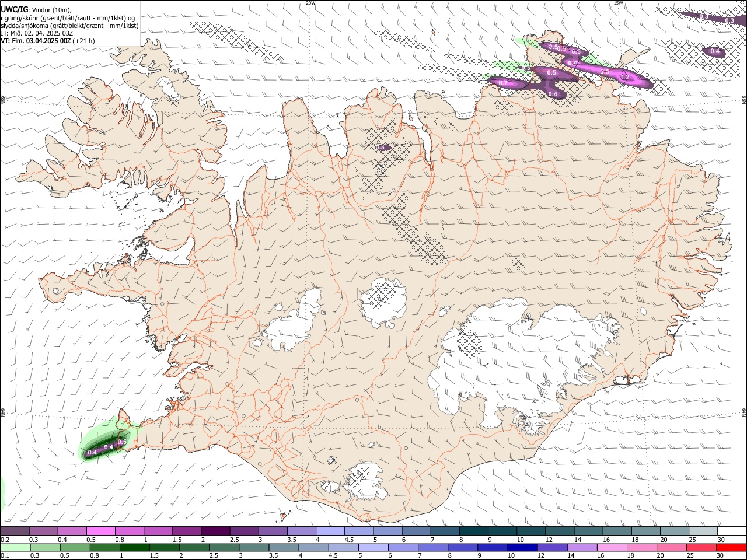Click the 20W longitude label at top

[310, 3]
